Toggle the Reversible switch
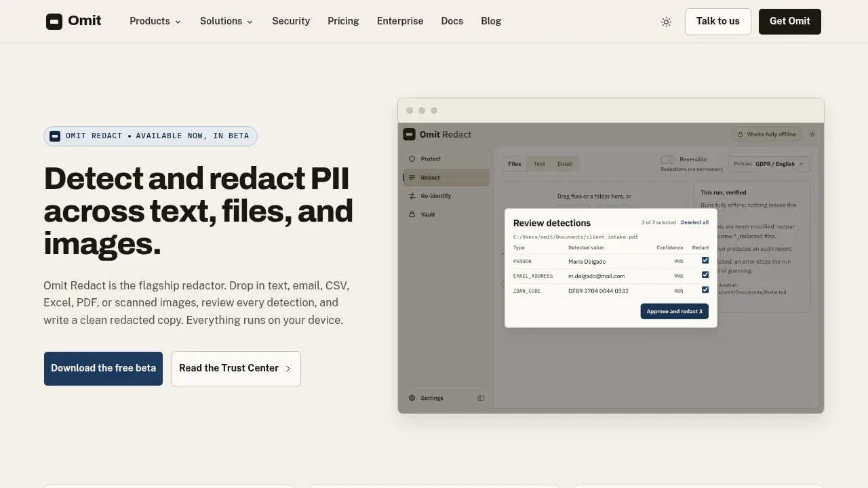This screenshot has width=868, height=488. (668, 160)
